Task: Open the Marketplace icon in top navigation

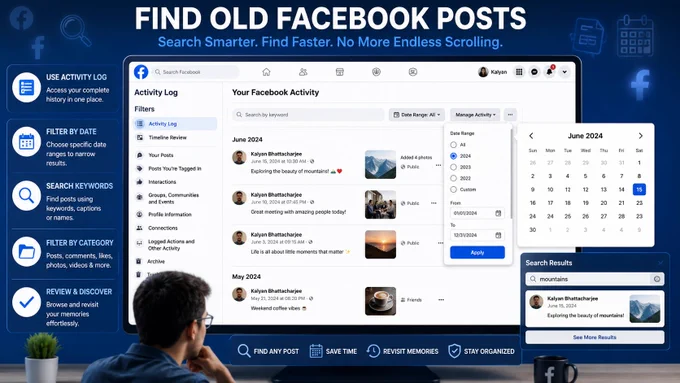Action: pyautogui.click(x=340, y=72)
